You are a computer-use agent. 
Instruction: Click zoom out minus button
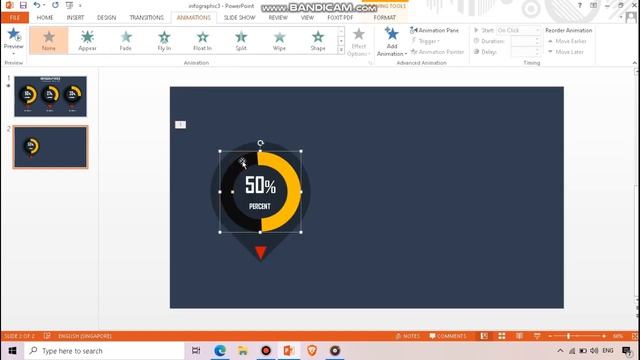coord(550,336)
